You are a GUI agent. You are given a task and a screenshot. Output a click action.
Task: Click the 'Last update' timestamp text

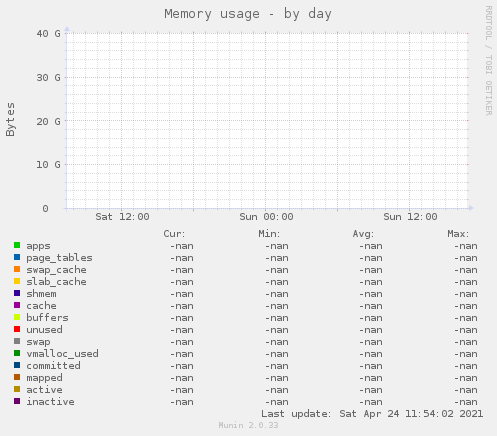pos(372,414)
